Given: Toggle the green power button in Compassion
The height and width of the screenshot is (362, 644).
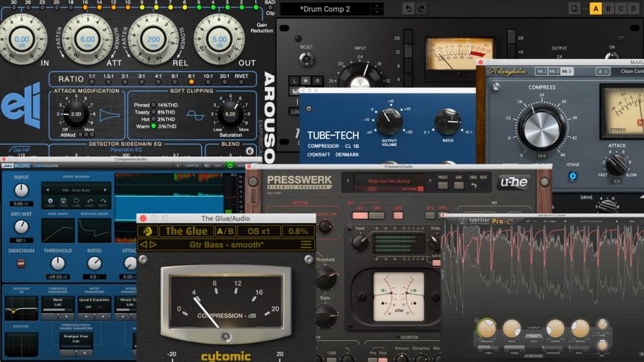Looking at the screenshot, I should (230, 165).
